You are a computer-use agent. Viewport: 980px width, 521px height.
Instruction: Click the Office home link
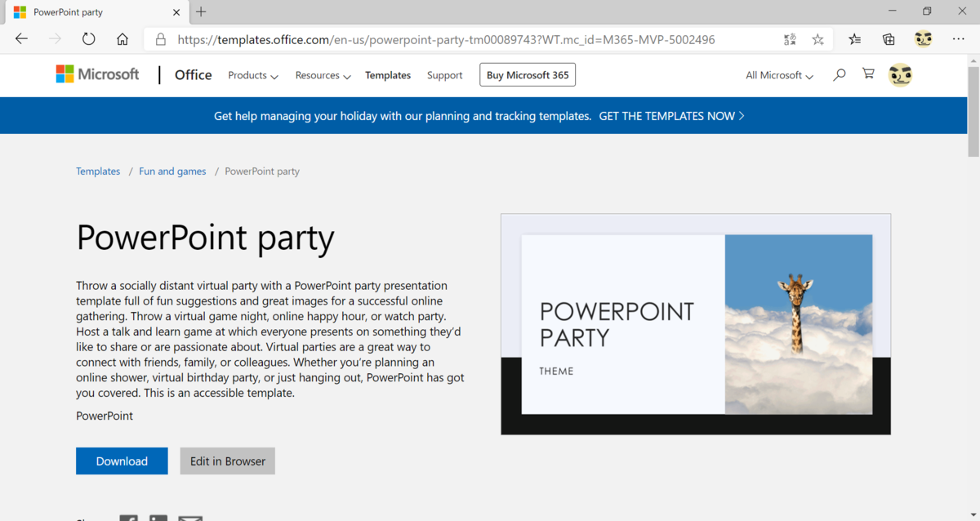[193, 74]
